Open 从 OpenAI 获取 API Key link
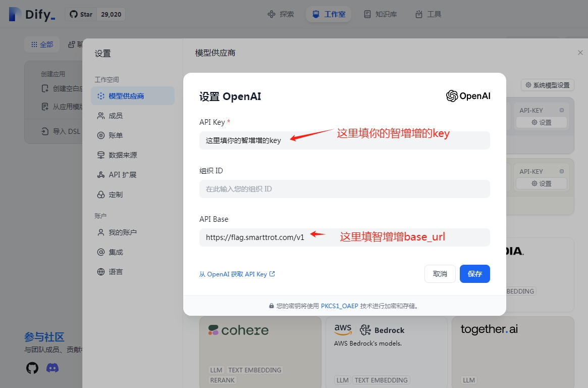Image resolution: width=588 pixels, height=388 pixels. tap(237, 274)
